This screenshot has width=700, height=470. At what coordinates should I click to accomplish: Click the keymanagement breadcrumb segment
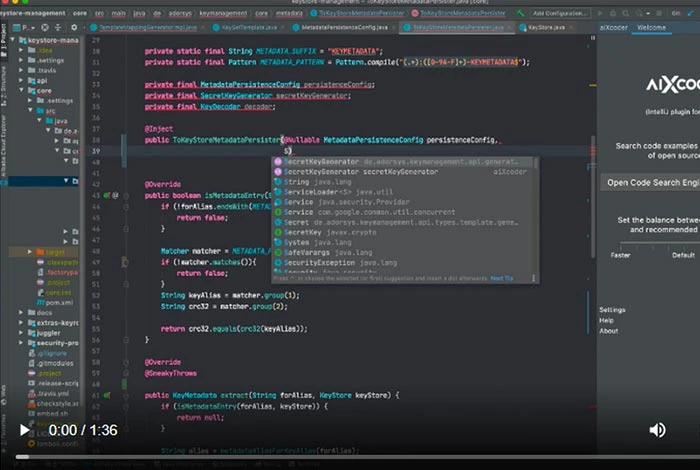click(x=223, y=13)
